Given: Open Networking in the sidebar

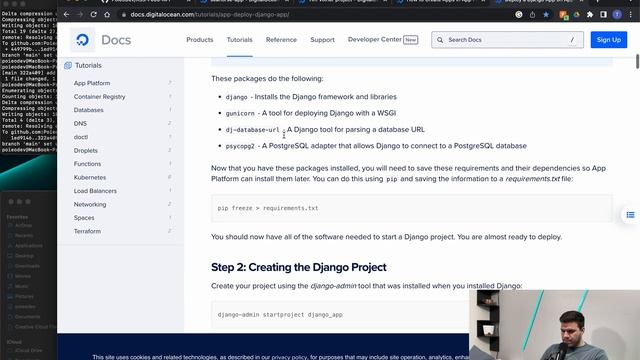Looking at the screenshot, I should click(x=90, y=204).
